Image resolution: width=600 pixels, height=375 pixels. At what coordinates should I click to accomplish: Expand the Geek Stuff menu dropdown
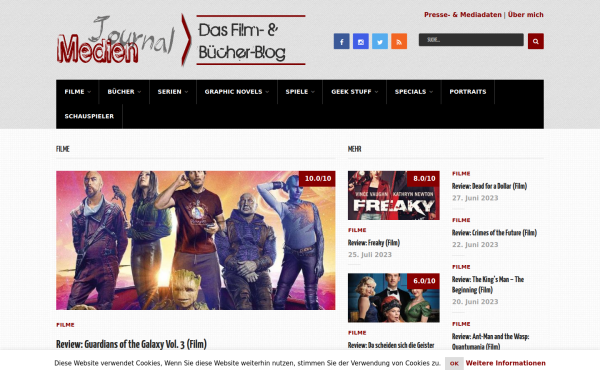coord(354,92)
